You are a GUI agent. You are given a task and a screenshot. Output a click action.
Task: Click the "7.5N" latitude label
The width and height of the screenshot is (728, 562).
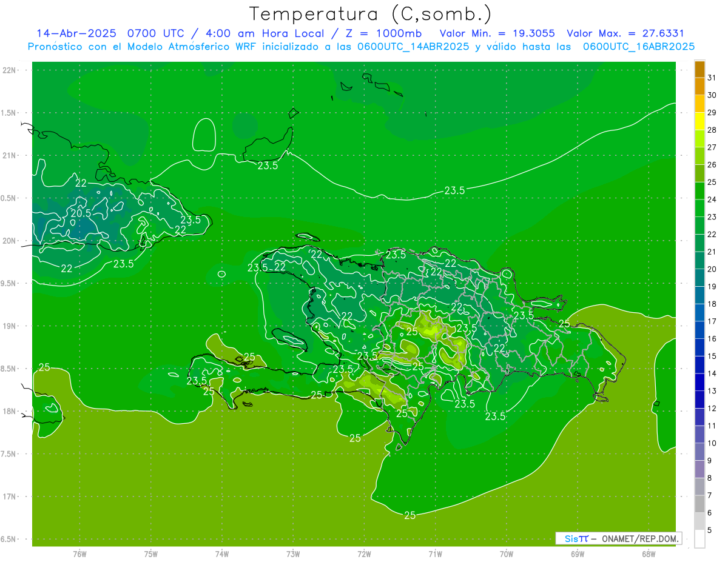[x=8, y=454]
